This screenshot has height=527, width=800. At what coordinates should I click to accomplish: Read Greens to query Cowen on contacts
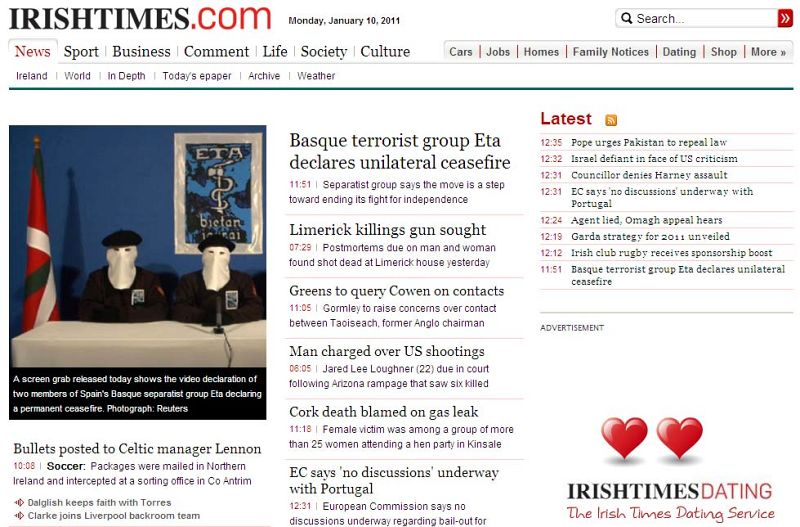[x=396, y=291]
